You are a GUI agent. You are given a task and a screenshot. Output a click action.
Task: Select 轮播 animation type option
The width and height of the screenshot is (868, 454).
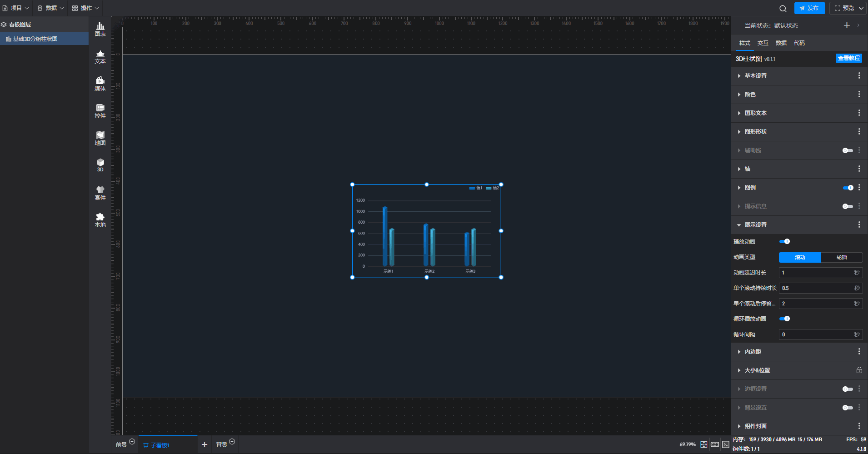(841, 257)
